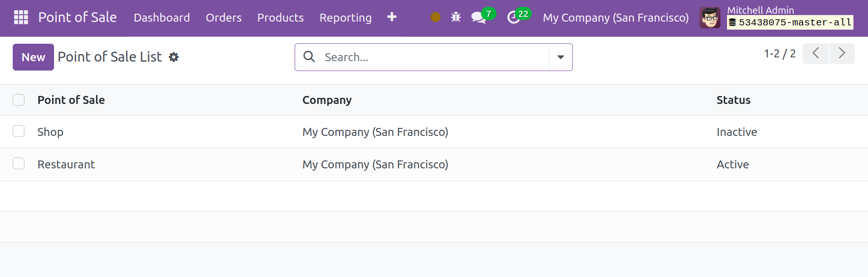Expand the search options dropdown arrow

[x=561, y=57]
